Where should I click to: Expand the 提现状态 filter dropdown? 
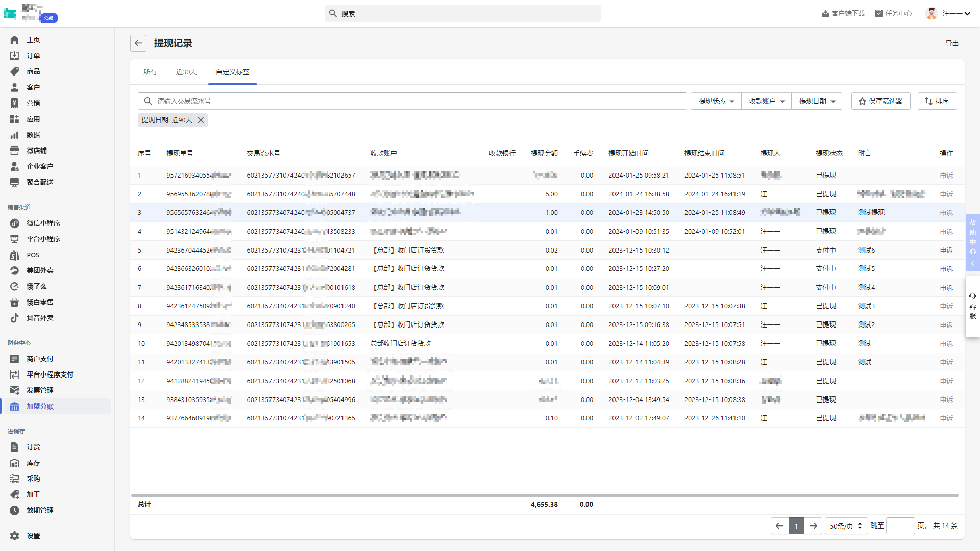[x=716, y=101]
